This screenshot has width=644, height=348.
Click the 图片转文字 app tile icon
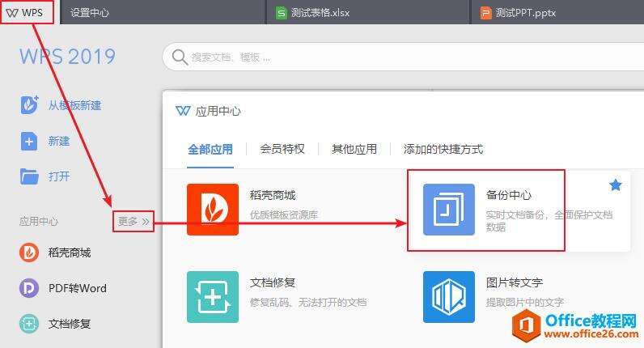pos(449,297)
